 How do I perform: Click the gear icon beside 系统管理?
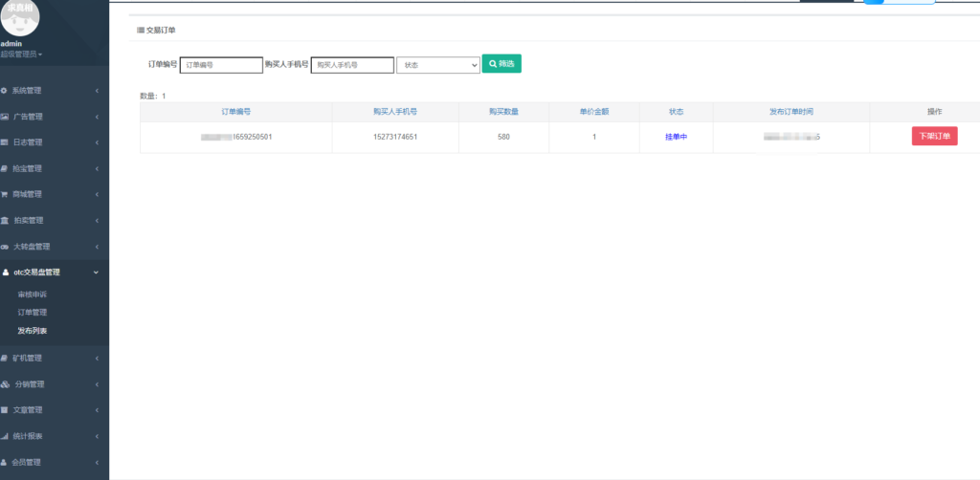[x=5, y=91]
